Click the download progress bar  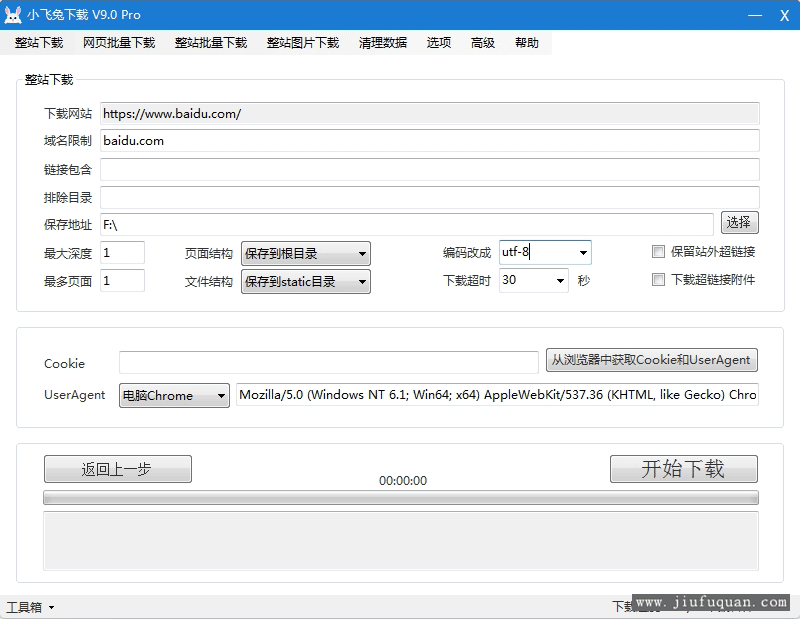[401, 498]
